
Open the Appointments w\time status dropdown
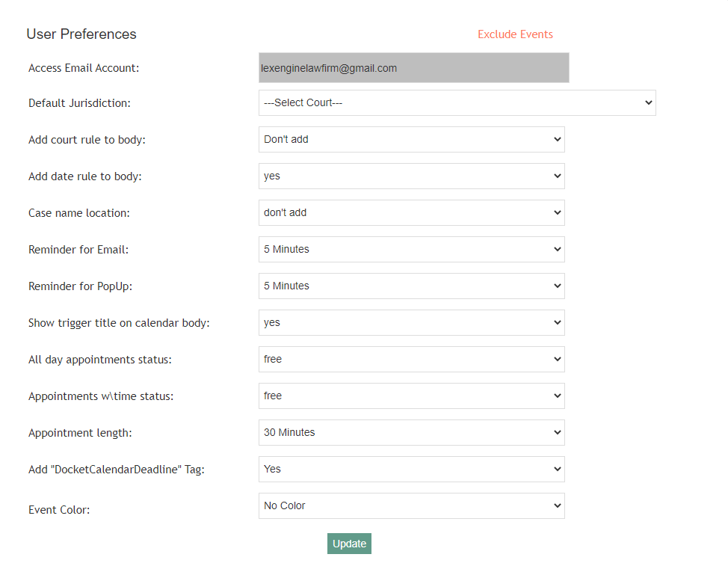point(411,396)
